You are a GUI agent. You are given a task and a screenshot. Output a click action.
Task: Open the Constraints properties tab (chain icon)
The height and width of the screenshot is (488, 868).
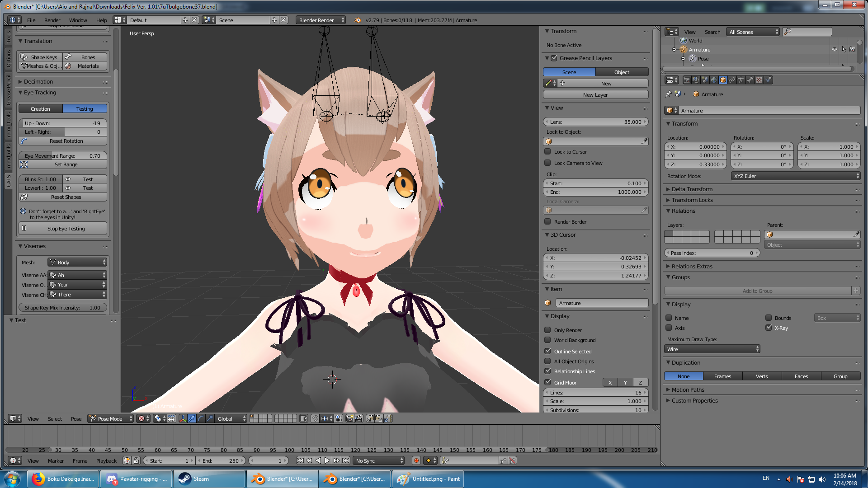click(732, 80)
